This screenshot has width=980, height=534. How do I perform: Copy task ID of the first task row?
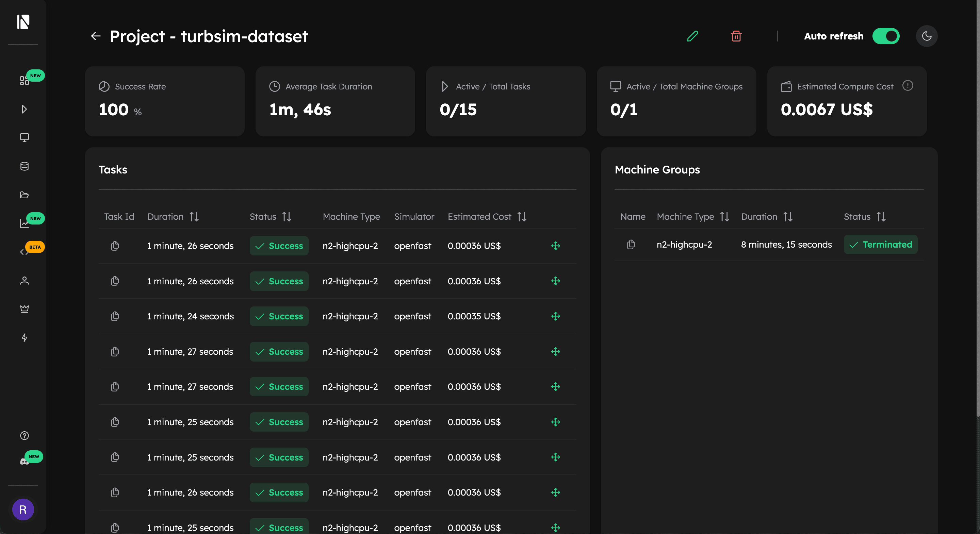[115, 246]
